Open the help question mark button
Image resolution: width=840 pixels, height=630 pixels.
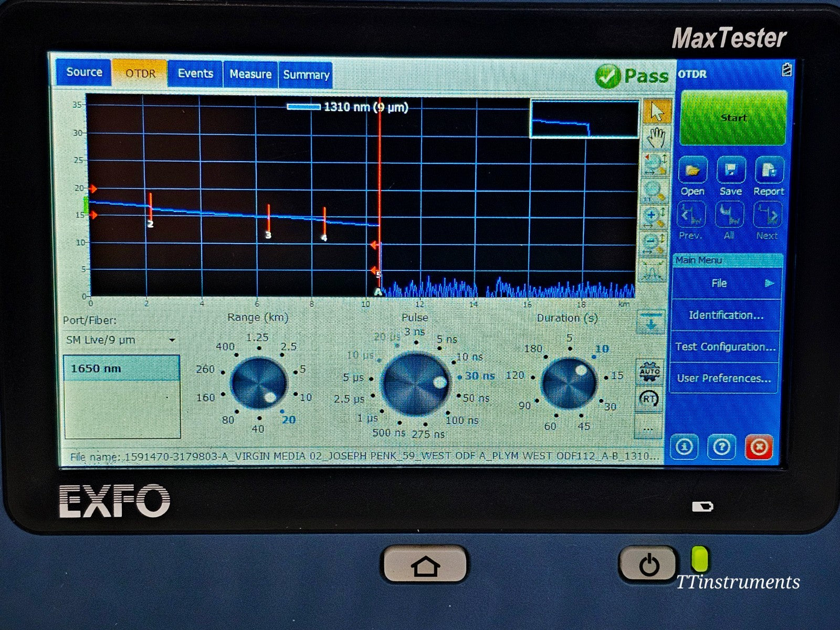(x=722, y=447)
